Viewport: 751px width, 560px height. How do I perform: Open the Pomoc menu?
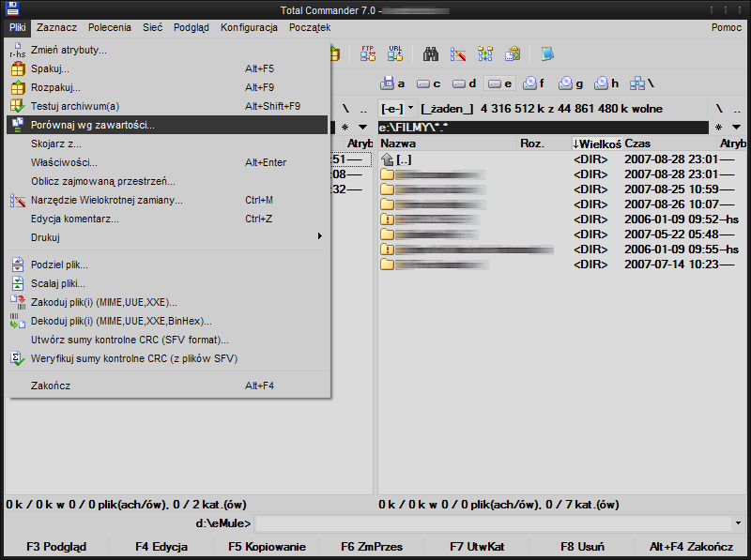tap(726, 27)
